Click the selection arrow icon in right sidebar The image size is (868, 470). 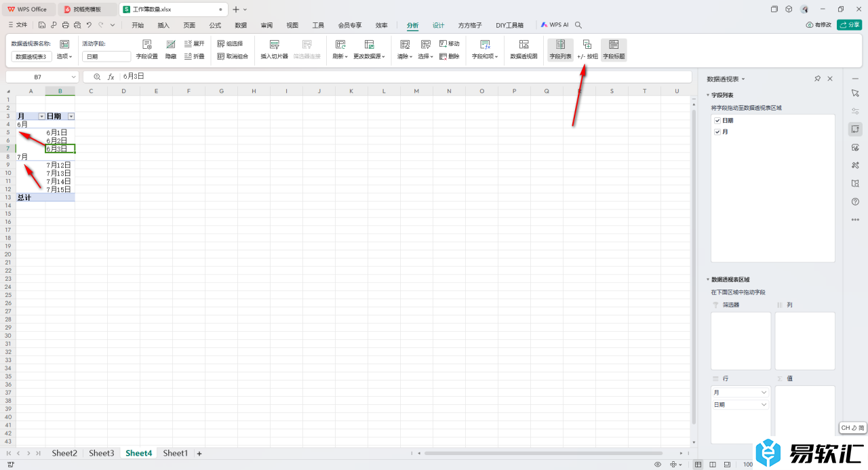point(855,92)
